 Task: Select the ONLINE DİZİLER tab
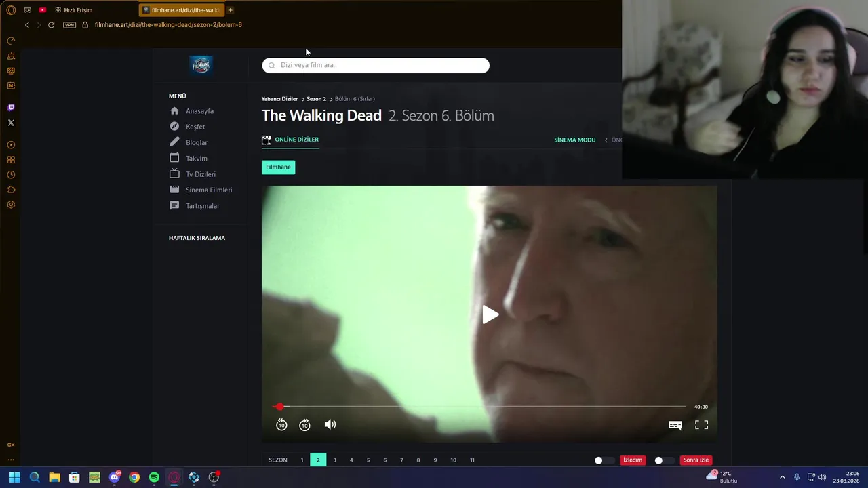point(290,140)
